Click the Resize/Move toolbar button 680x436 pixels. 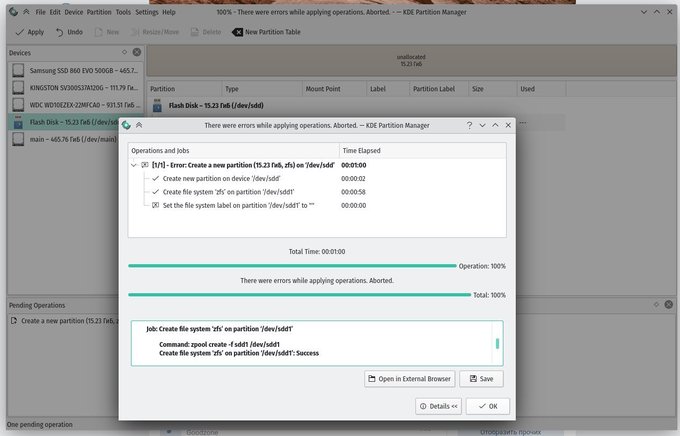[x=154, y=32]
